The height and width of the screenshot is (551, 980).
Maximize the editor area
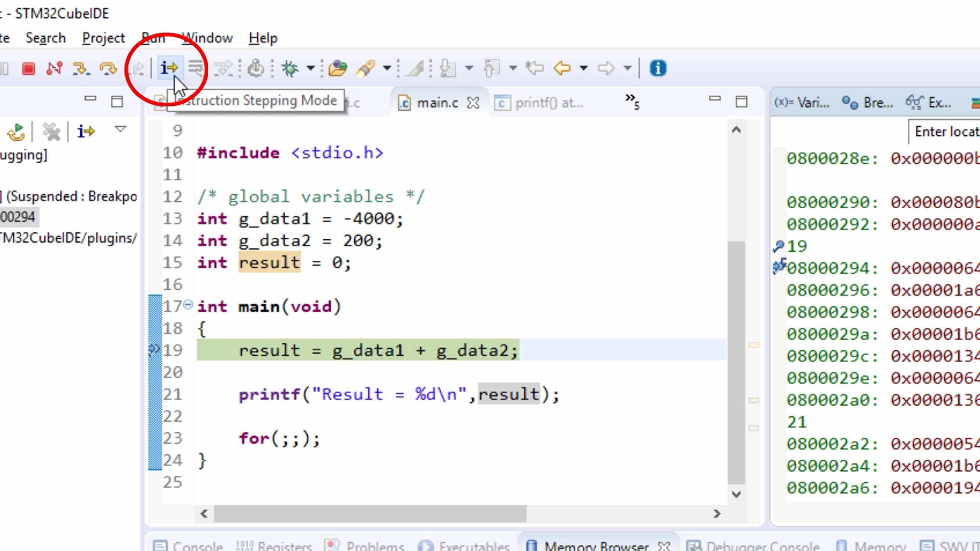742,102
